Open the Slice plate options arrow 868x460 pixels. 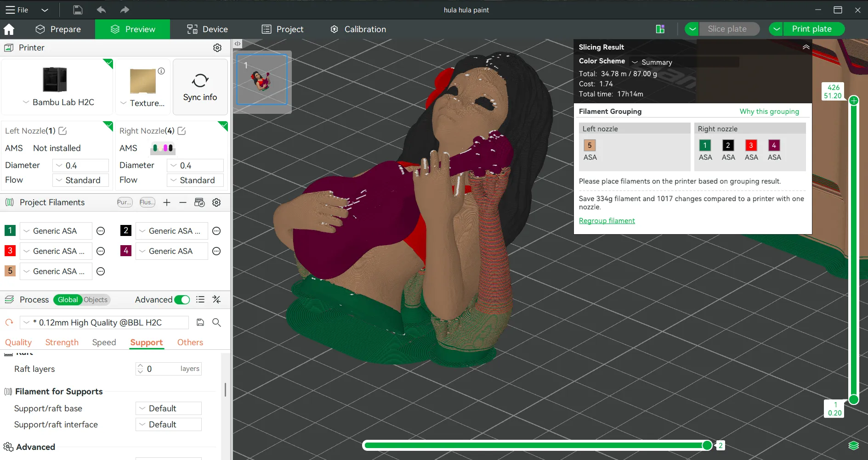tap(692, 29)
